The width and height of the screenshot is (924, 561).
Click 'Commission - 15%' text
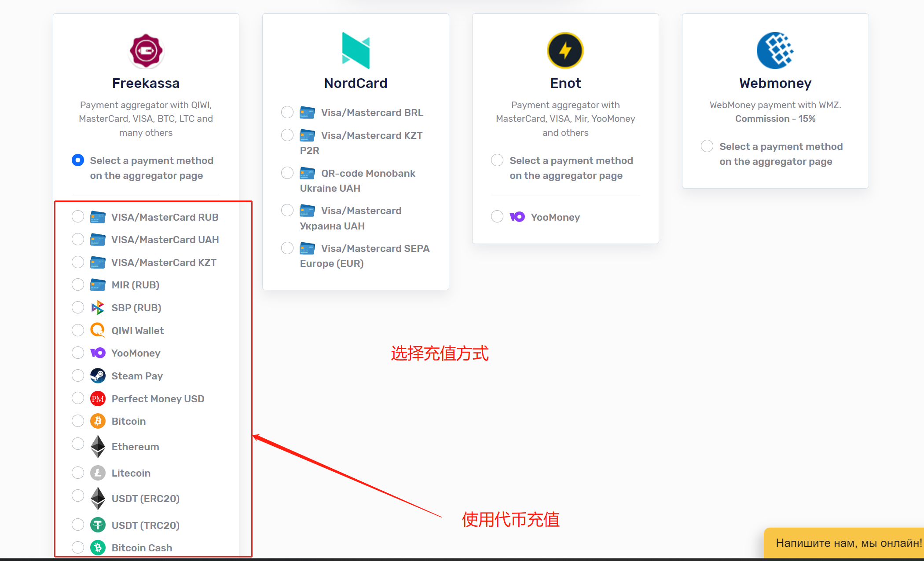775,119
